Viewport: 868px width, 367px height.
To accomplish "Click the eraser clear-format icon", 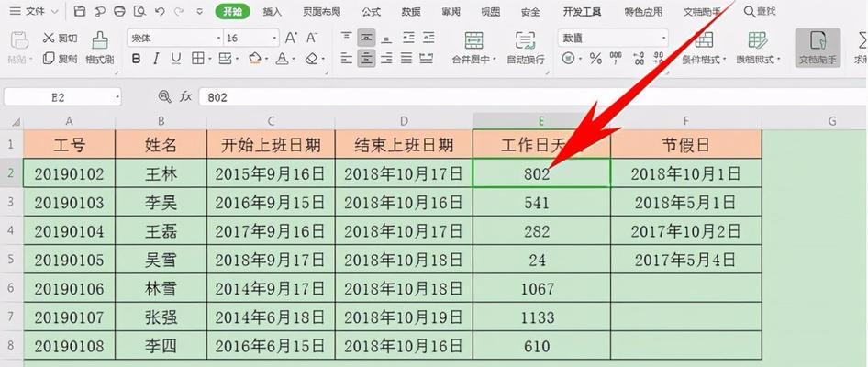I will point(312,59).
